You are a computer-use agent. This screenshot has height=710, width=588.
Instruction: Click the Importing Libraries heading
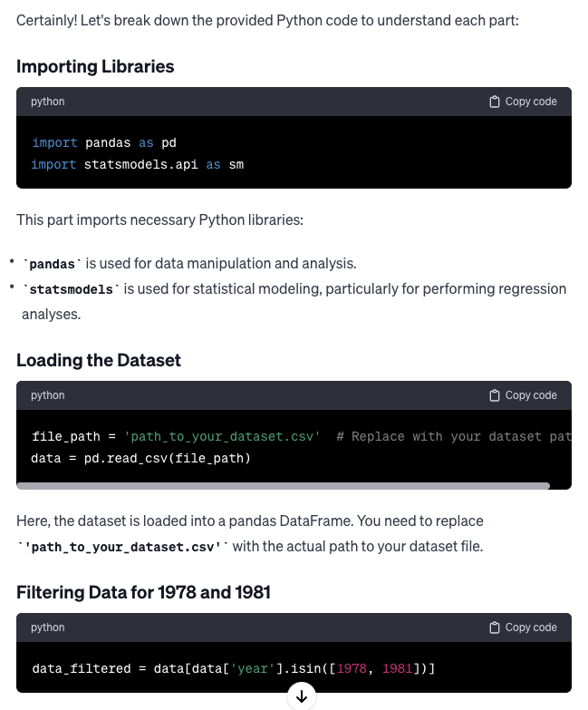[95, 66]
